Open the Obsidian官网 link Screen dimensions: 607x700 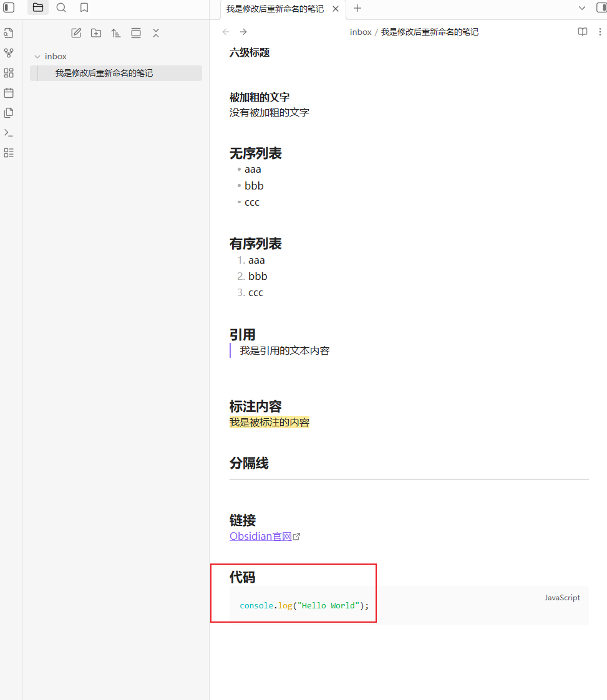pyautogui.click(x=261, y=536)
